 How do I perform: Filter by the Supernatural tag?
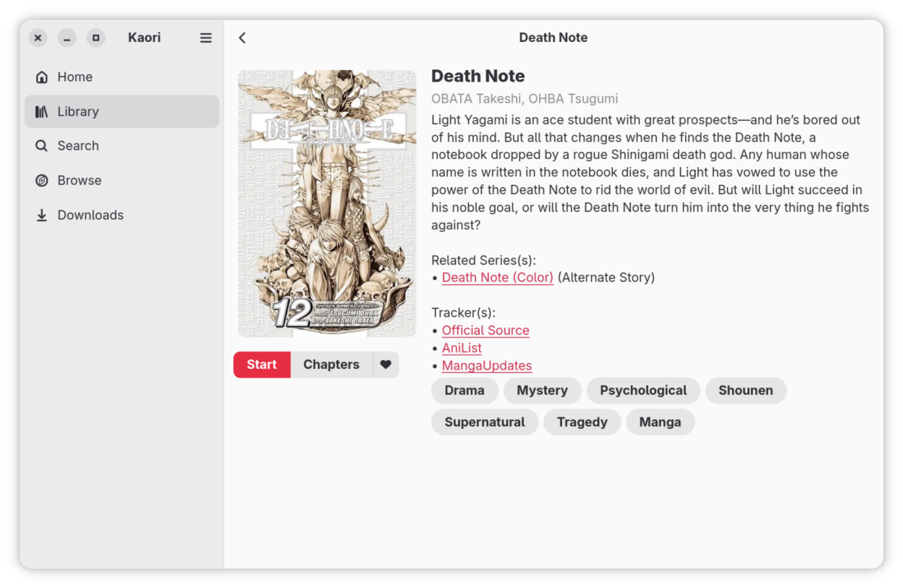(485, 422)
